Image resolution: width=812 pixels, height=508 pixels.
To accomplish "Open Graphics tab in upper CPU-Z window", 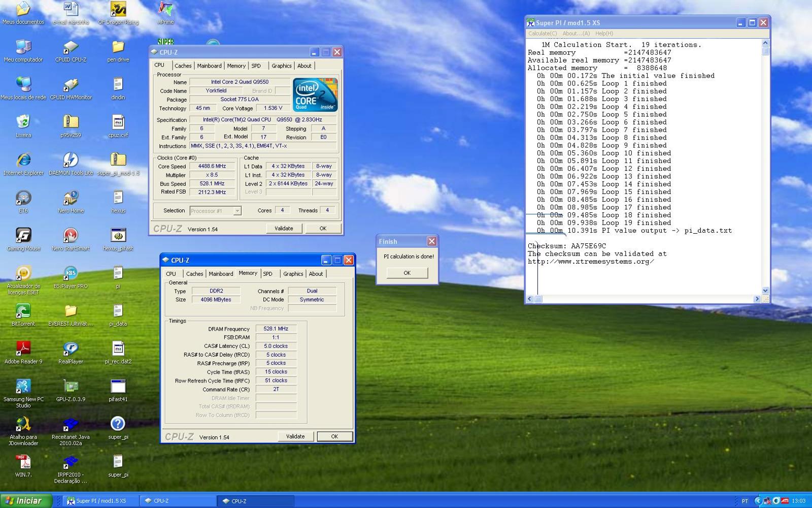I will coord(281,66).
